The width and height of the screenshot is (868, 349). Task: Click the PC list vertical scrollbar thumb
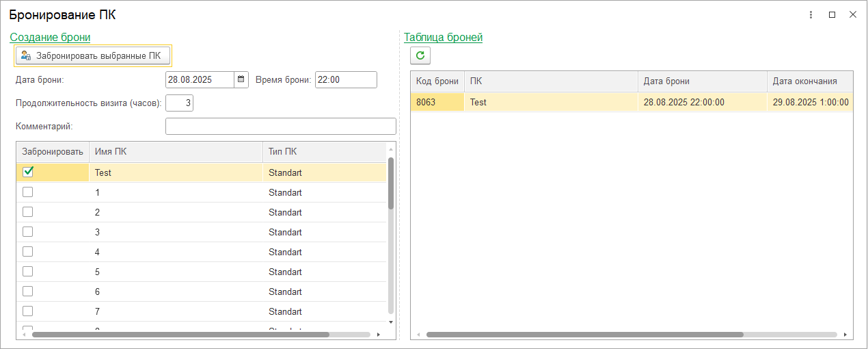pyautogui.click(x=391, y=183)
